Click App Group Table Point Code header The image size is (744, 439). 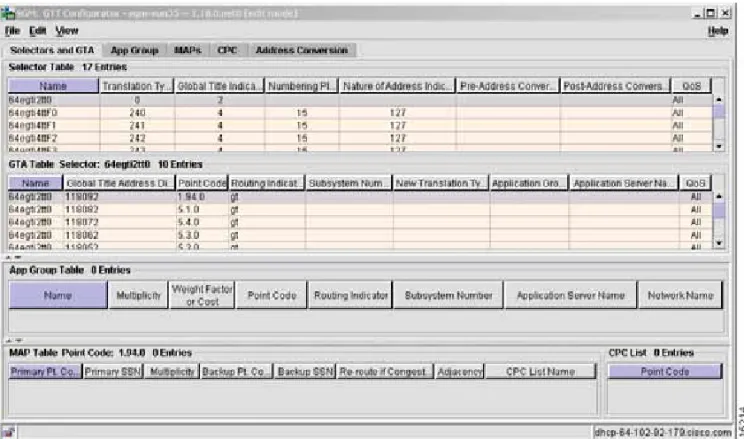click(x=271, y=295)
